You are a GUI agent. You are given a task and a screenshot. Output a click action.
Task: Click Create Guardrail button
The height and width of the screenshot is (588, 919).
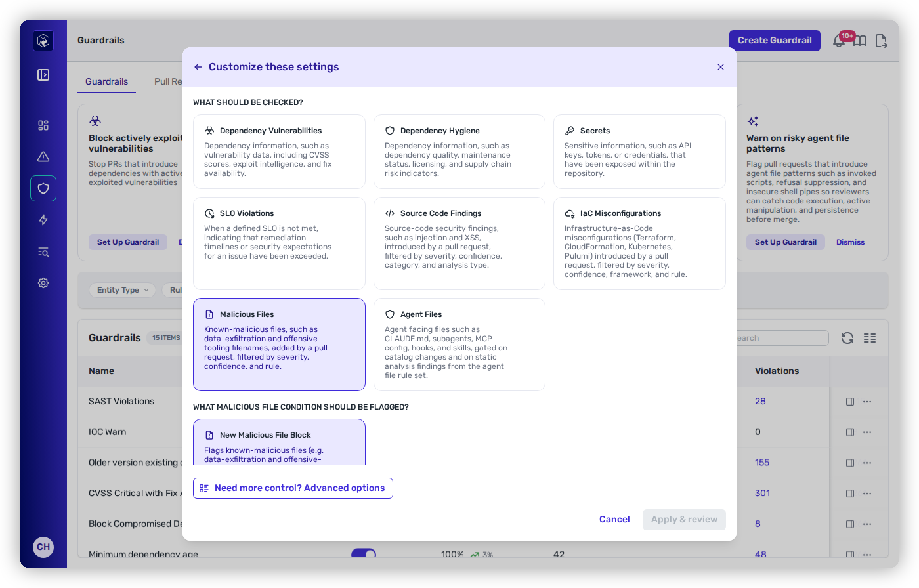click(x=775, y=40)
